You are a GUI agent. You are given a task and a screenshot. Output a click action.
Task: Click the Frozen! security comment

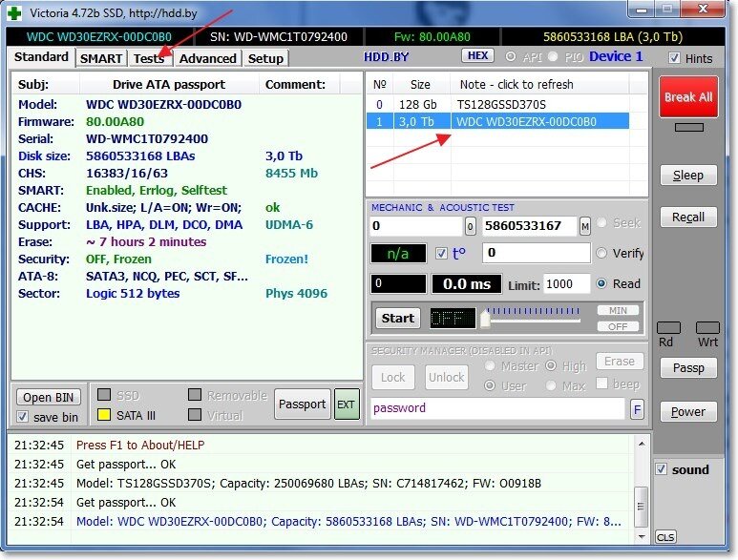286,259
